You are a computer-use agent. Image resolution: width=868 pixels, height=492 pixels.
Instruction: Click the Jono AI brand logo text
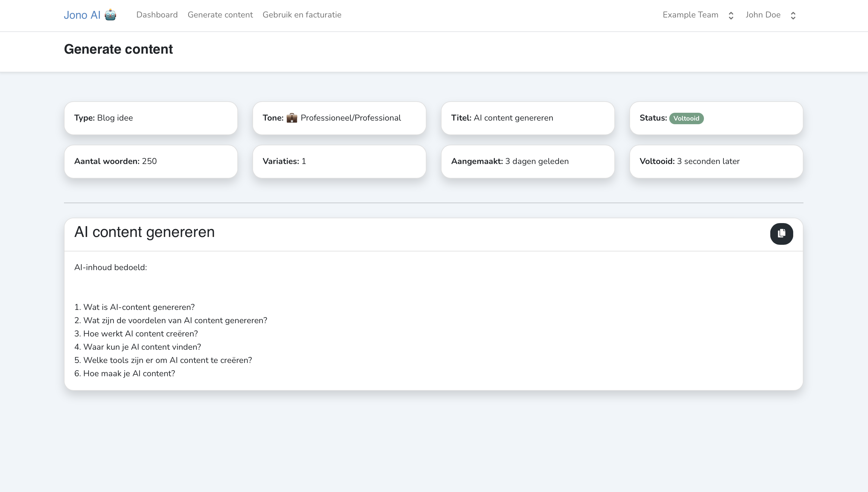click(x=82, y=14)
